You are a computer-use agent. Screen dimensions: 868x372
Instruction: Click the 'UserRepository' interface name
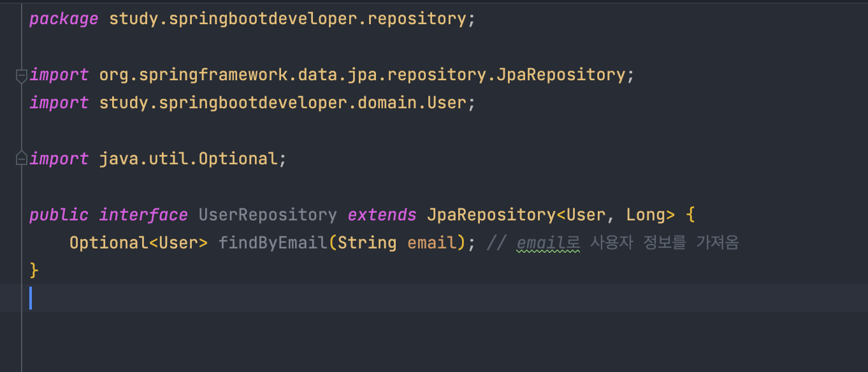(x=268, y=215)
